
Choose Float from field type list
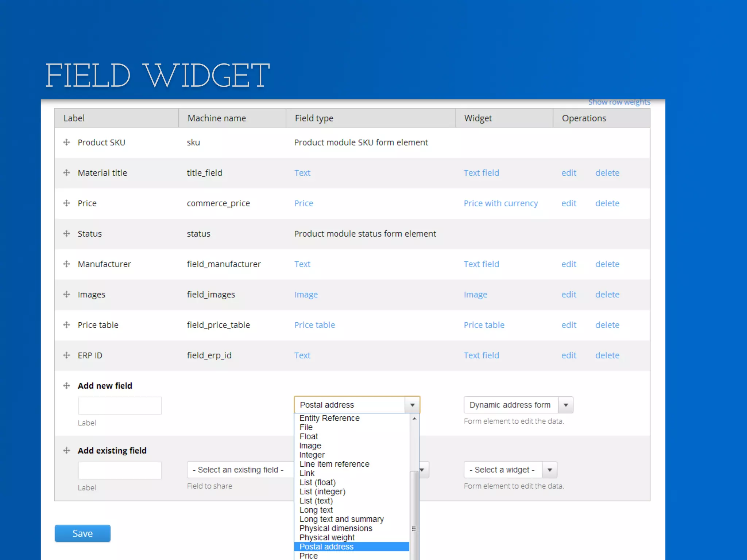[352, 436]
